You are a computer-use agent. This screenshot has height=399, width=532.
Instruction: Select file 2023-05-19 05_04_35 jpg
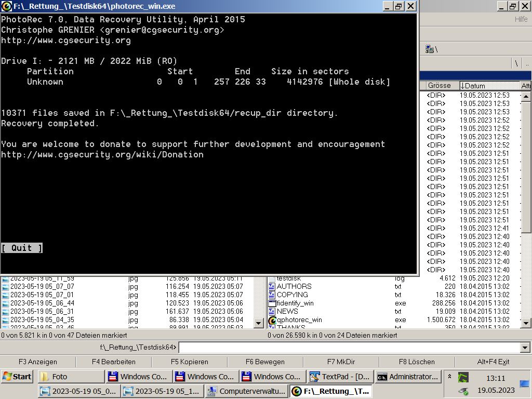pyautogui.click(x=42, y=320)
